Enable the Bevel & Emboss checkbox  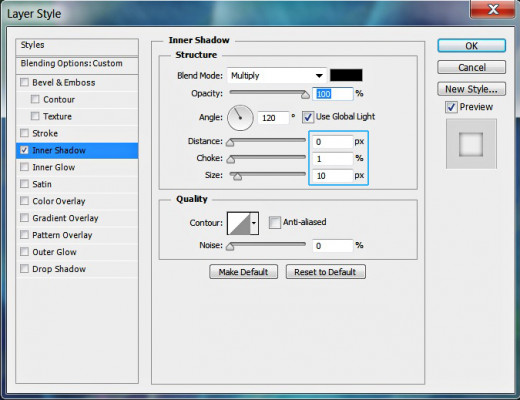[x=24, y=82]
